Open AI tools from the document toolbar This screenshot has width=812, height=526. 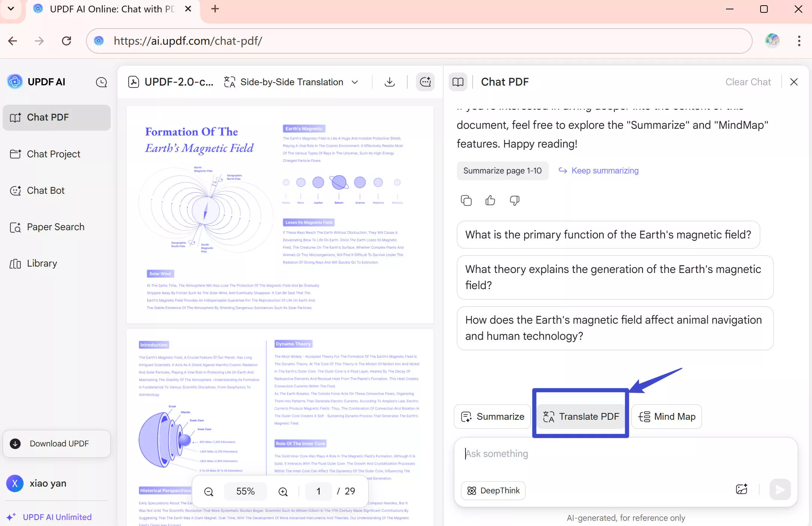pos(425,82)
